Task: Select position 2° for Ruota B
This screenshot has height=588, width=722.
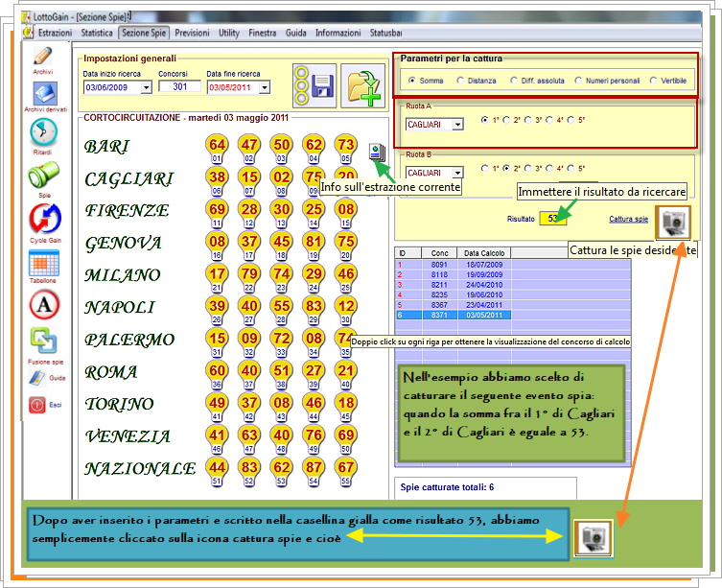Action: (506, 168)
